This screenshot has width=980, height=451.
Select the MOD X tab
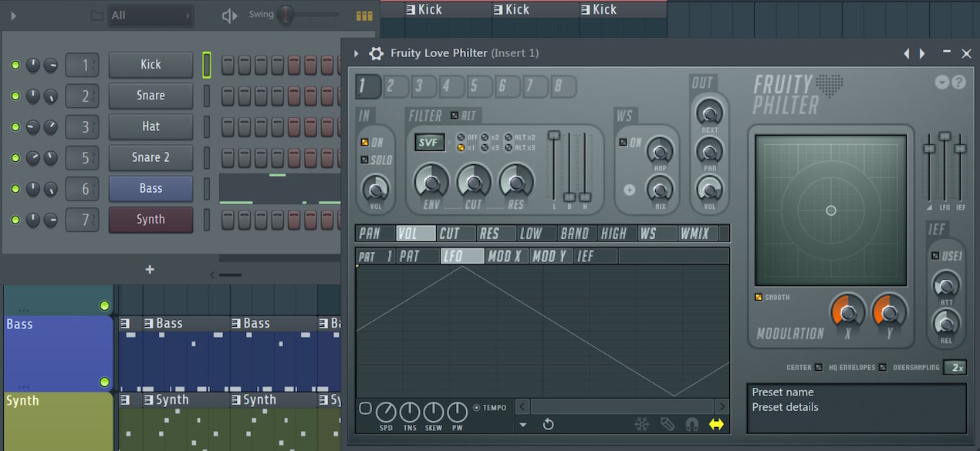505,256
